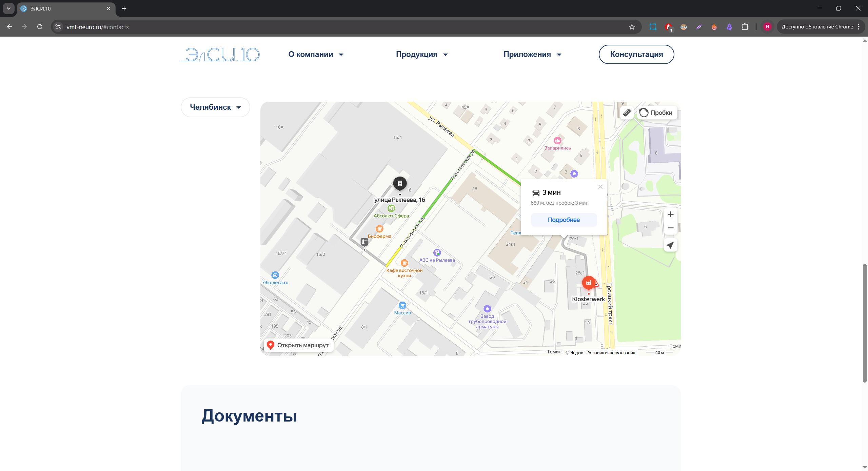Image resolution: width=868 pixels, height=471 pixels.
Task: Click the Запарились place icon
Action: pyautogui.click(x=557, y=141)
